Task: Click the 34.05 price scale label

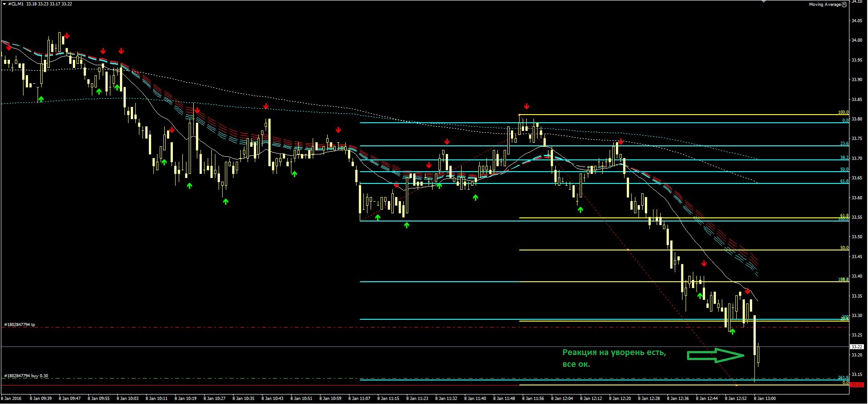Action: 857,21
